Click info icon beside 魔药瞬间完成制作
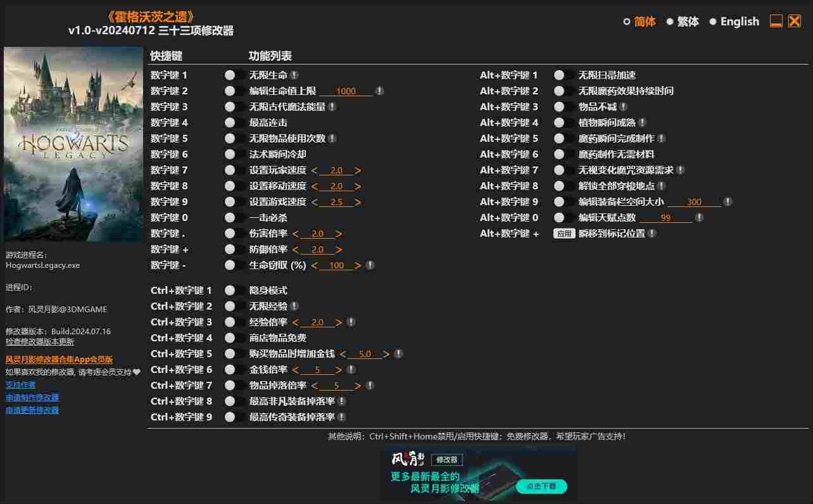The height and width of the screenshot is (504, 813). (x=661, y=138)
